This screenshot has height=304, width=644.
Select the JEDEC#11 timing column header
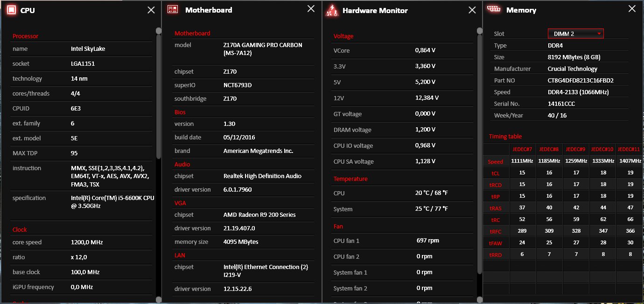[x=629, y=149]
